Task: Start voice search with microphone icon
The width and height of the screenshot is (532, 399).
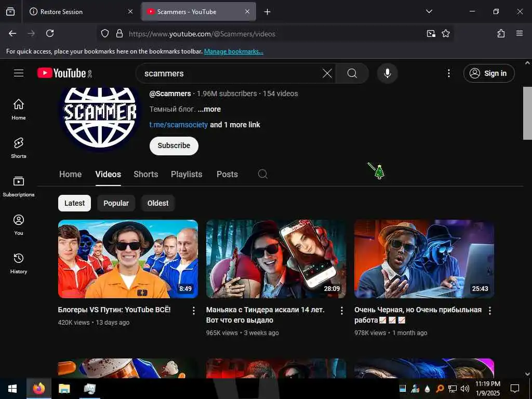Action: click(387, 73)
